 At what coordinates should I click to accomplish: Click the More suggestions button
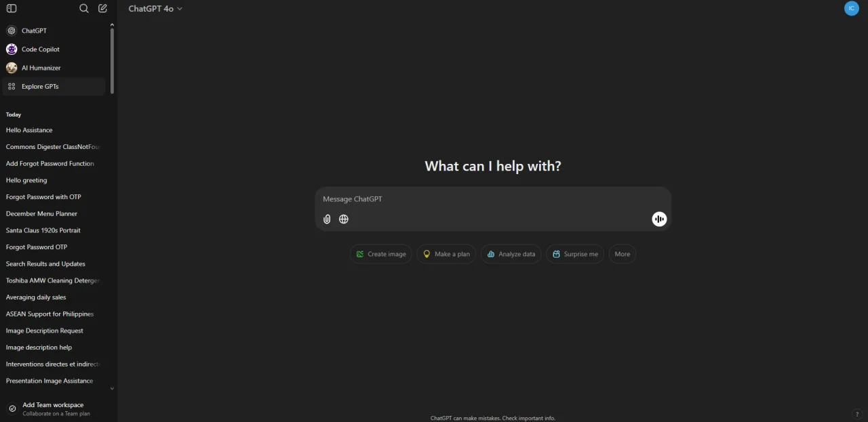(623, 254)
